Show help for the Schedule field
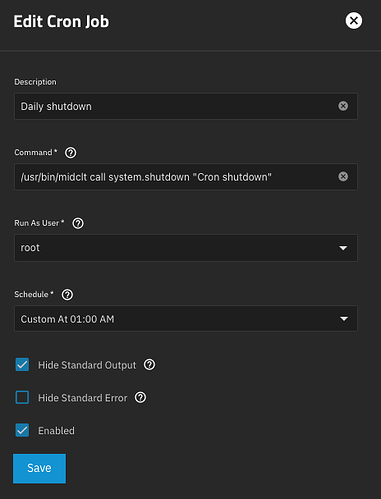Screen dimensions: 381x499 point(67,294)
